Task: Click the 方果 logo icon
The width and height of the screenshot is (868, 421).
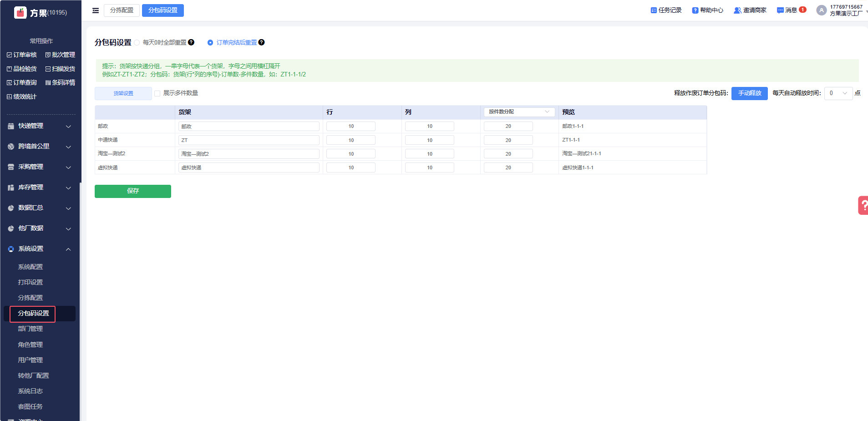Action: pyautogui.click(x=20, y=12)
